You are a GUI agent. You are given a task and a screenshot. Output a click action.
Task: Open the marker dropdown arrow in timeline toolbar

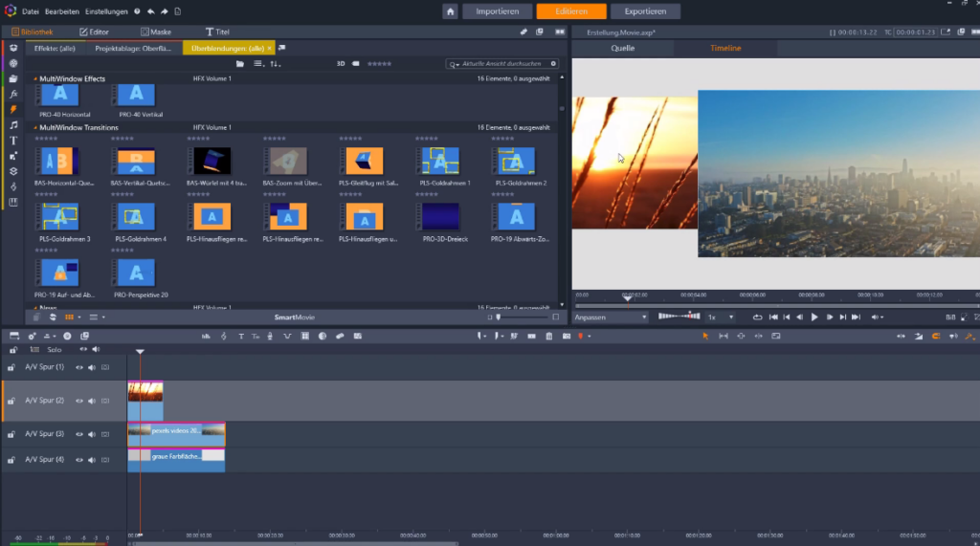(x=590, y=336)
